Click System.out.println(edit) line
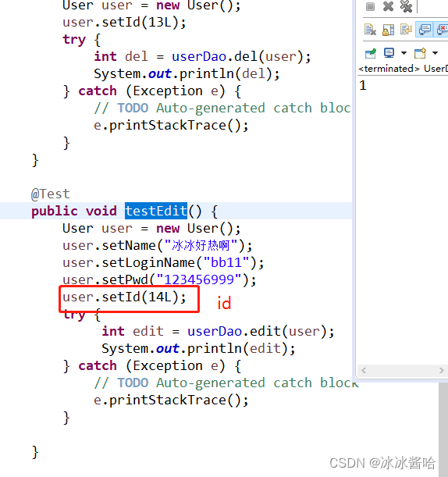 (x=198, y=349)
